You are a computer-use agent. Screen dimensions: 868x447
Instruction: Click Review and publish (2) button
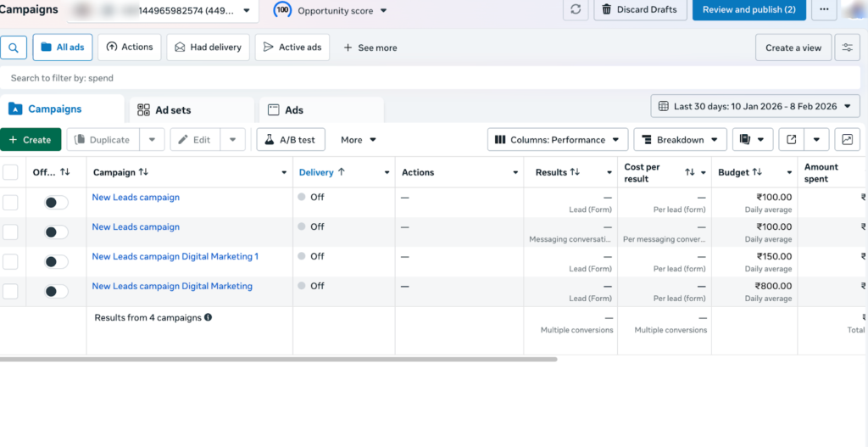[x=748, y=9]
